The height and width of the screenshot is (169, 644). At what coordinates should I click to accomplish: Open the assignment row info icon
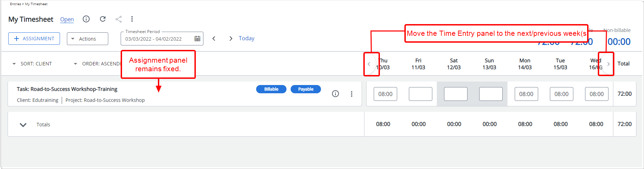(x=335, y=94)
